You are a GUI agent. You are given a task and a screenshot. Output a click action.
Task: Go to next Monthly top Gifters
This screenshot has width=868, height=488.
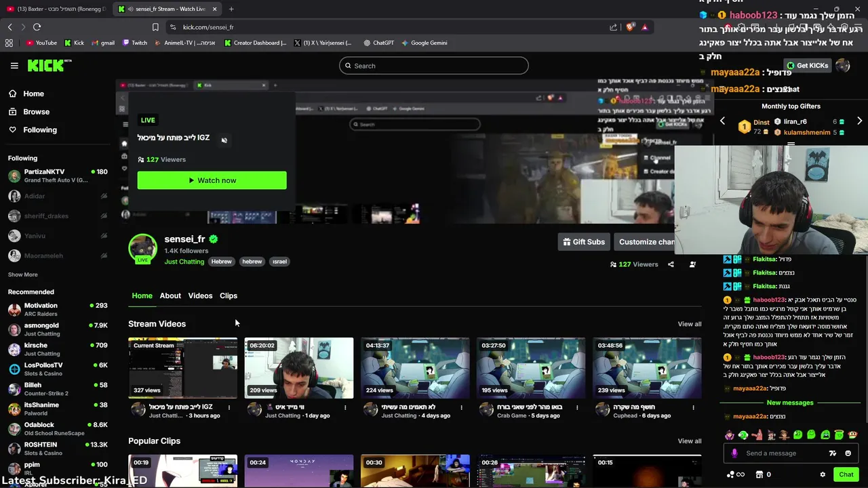coord(859,121)
